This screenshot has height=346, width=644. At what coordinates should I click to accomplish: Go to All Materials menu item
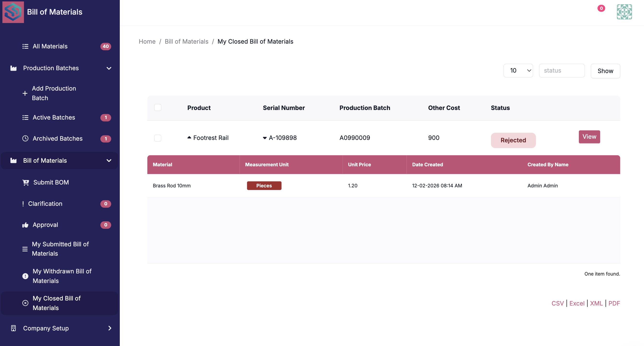(50, 46)
